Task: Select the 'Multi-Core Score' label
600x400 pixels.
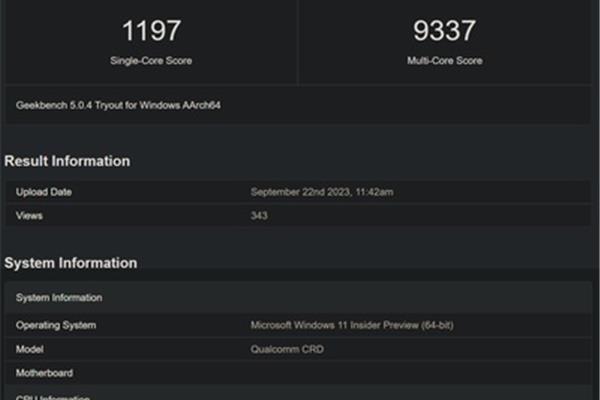Action: 444,60
